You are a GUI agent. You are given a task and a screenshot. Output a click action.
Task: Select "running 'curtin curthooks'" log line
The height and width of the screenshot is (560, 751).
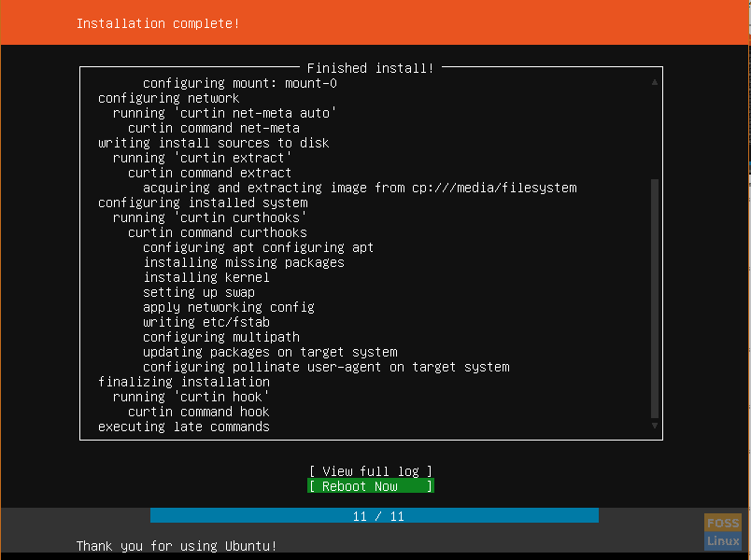pyautogui.click(x=209, y=217)
